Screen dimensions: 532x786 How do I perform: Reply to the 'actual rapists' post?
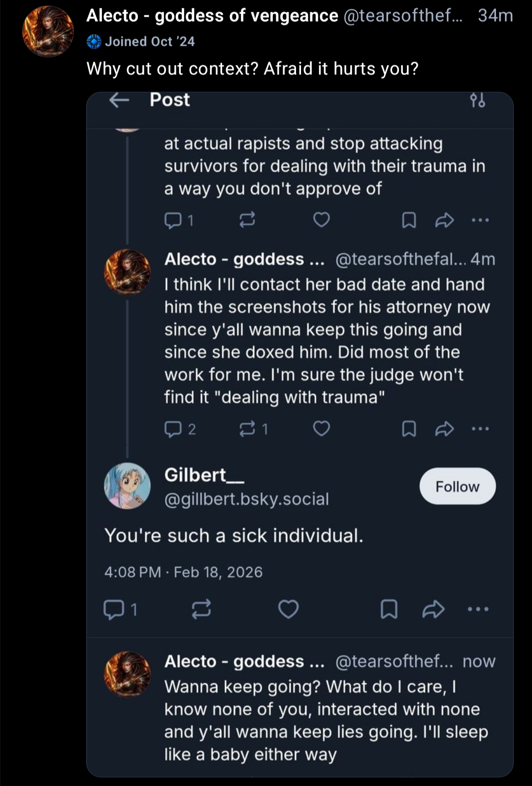[x=173, y=220]
